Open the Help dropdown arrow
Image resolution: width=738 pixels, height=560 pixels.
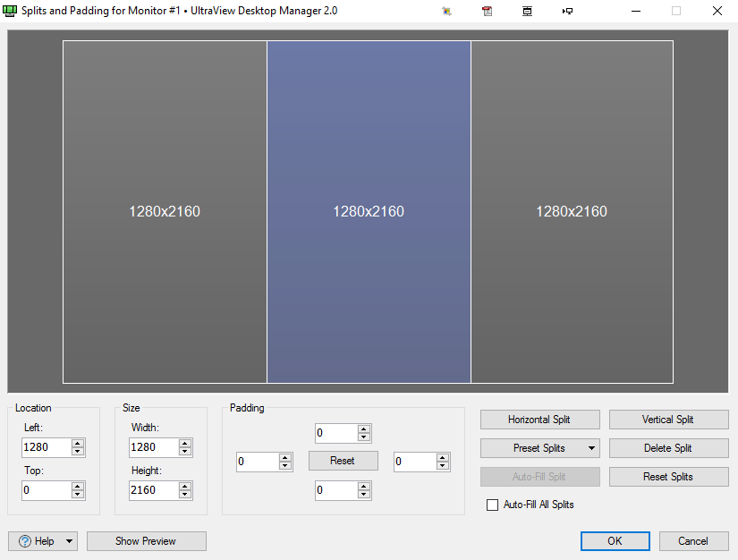69,541
